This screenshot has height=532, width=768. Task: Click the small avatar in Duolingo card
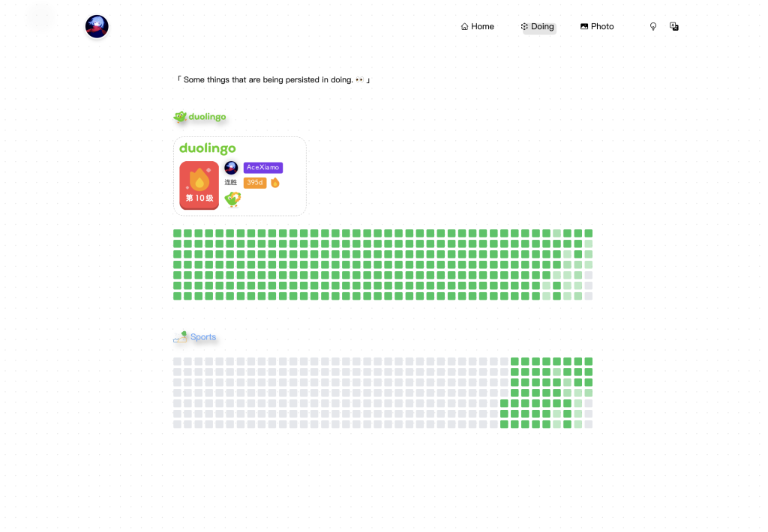tap(231, 168)
